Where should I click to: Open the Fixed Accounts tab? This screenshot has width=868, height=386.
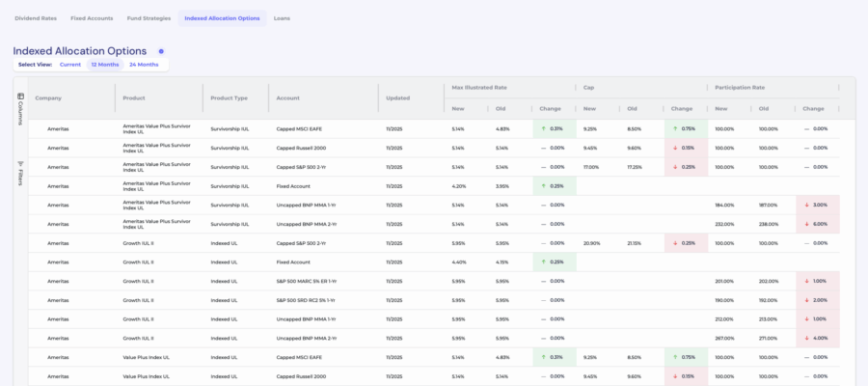pyautogui.click(x=93, y=17)
